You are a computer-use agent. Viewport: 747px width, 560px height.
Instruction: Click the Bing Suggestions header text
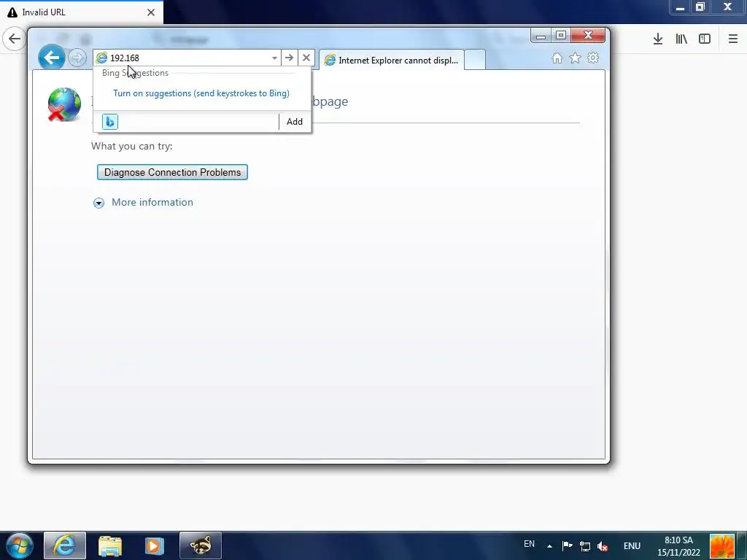[135, 73]
